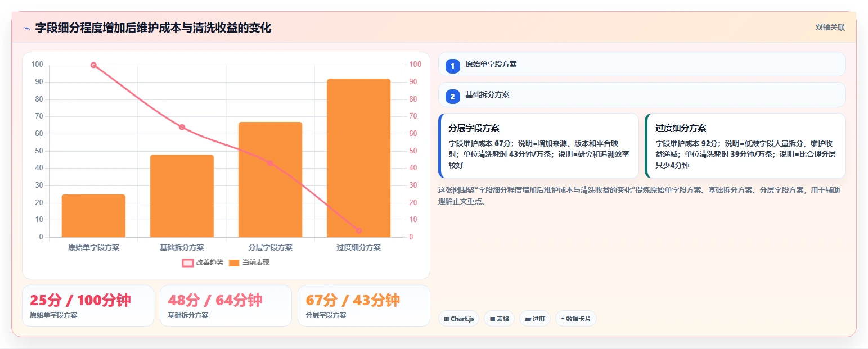Click the orange bar for 基础拆分方案

tap(182, 196)
